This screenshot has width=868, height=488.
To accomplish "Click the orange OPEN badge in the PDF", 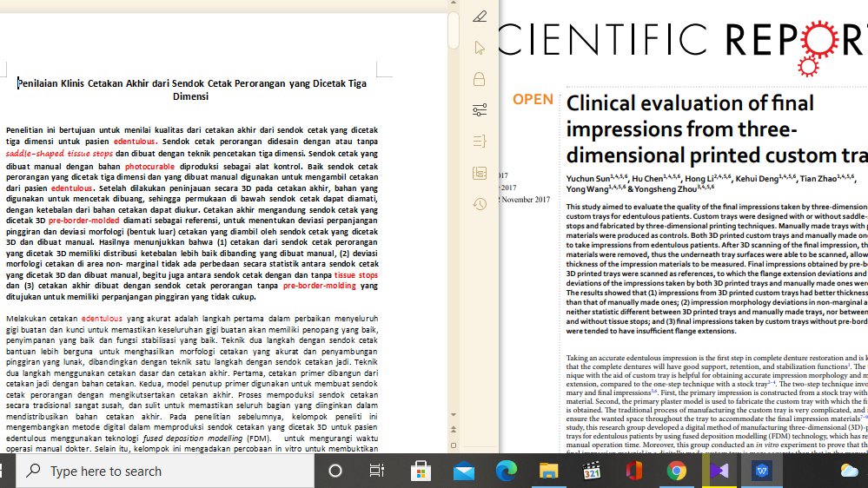I will coord(533,100).
